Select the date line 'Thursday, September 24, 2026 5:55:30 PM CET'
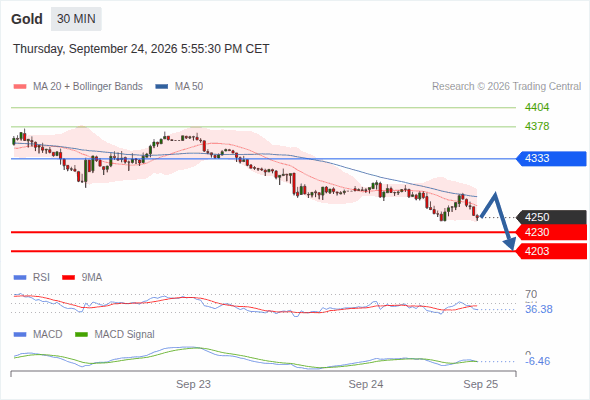The height and width of the screenshot is (400, 590). [141, 49]
